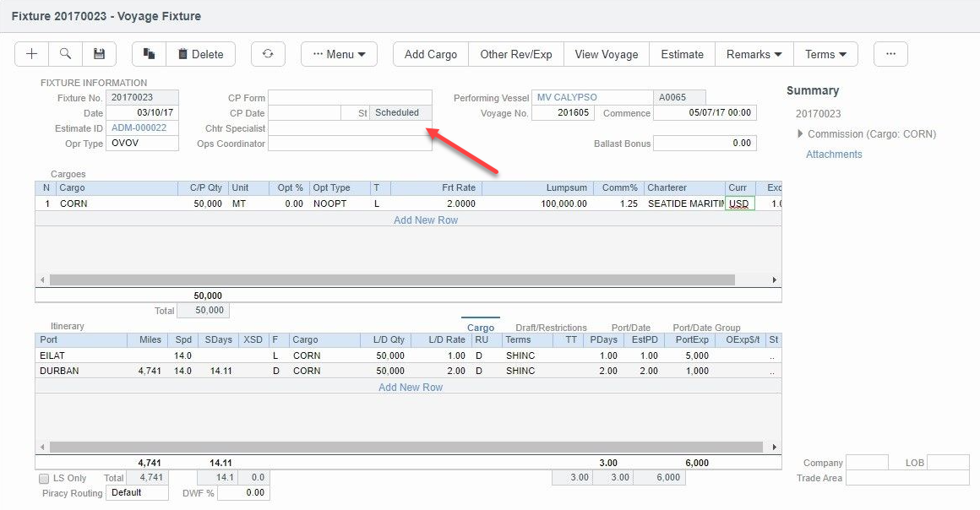The width and height of the screenshot is (980, 510).
Task: Click the CP Form input field
Action: pyautogui.click(x=350, y=98)
